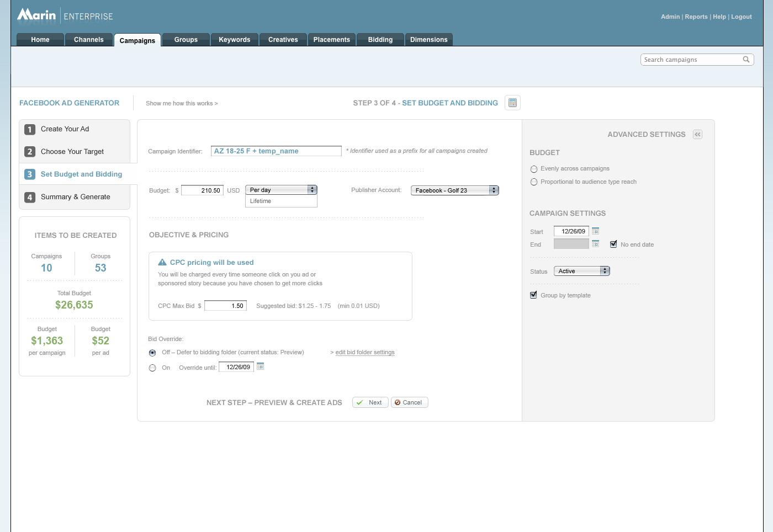Screen dimensions: 773x532
Task: Open the End date calendar picker
Action: 595,244
